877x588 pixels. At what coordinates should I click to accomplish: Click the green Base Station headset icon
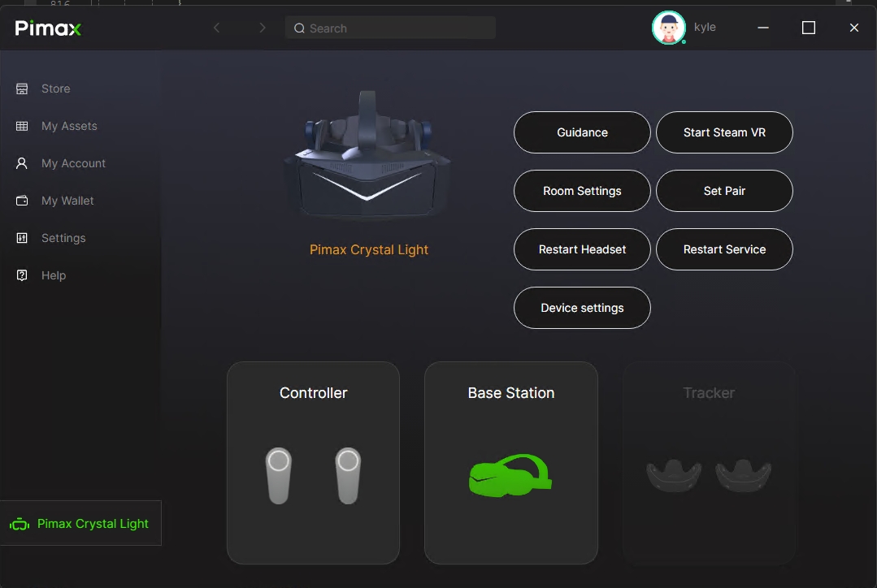tap(510, 475)
